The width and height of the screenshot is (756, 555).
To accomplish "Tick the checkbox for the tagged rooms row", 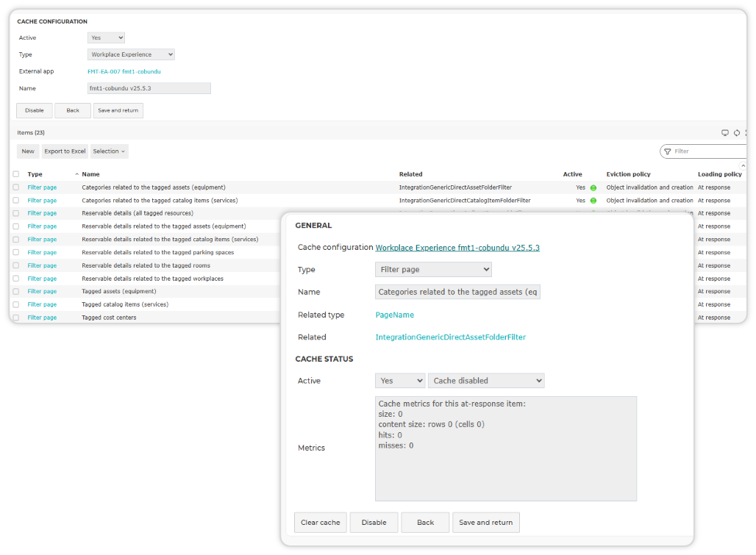I will point(16,265).
